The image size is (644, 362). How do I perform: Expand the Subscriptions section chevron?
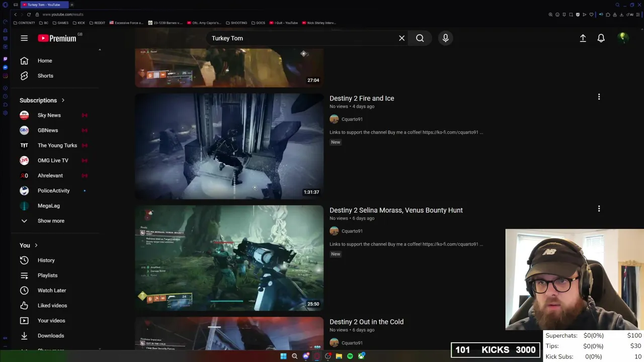point(63,101)
